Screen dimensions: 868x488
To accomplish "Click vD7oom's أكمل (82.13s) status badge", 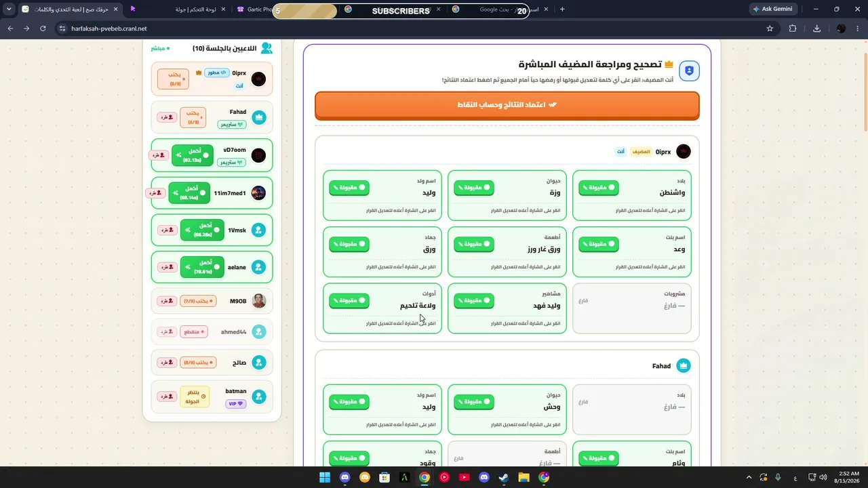I will point(193,155).
